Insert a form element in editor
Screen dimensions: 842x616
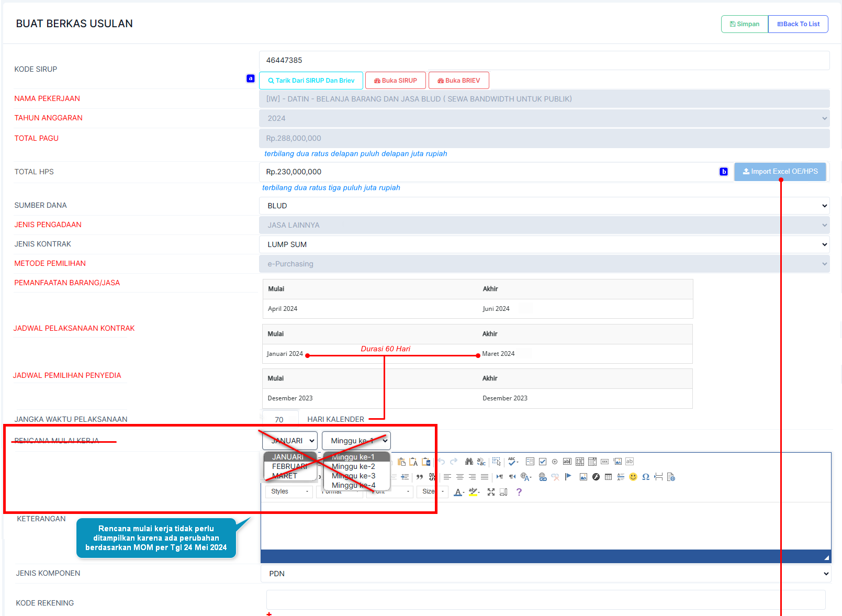pos(530,462)
